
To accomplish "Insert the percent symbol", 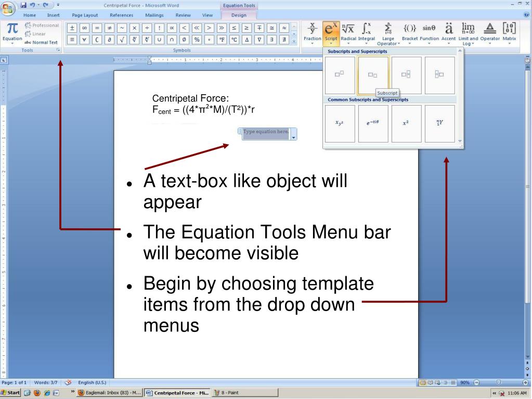I will click(x=197, y=40).
